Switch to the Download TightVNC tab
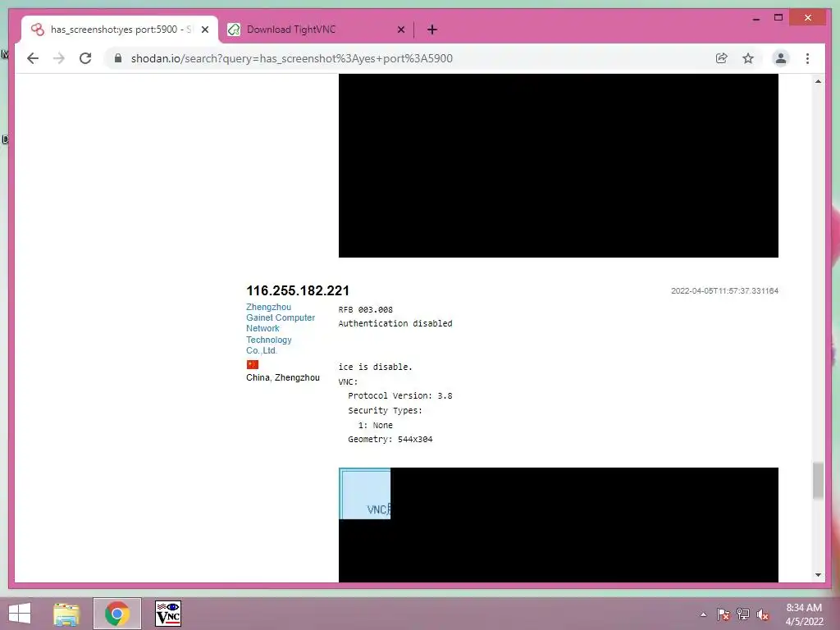Screen dimensions: 840x630 click(316, 30)
